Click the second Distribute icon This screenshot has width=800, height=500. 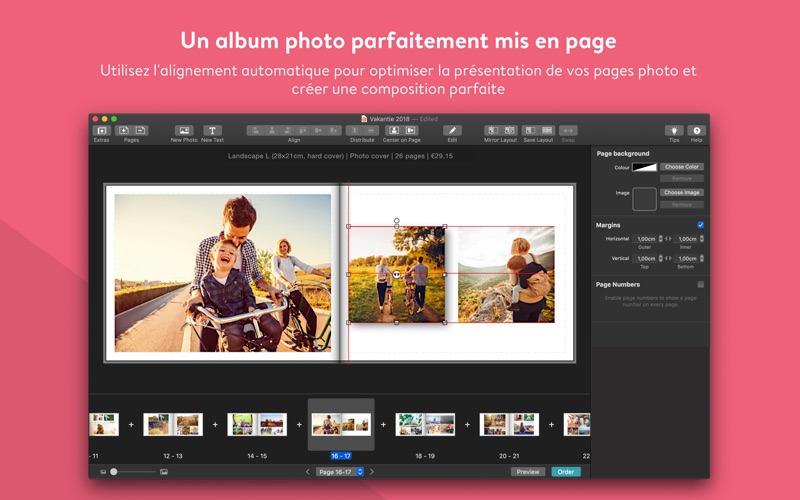(x=370, y=131)
